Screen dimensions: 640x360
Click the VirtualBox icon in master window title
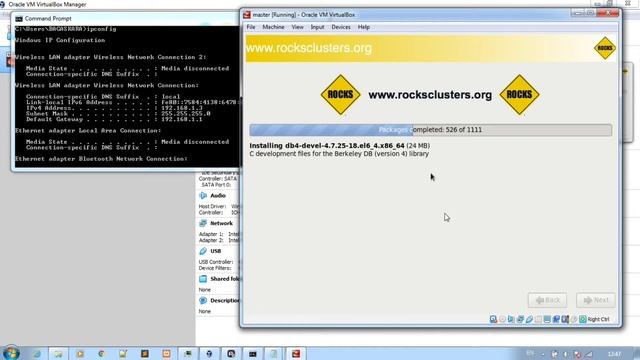pos(247,15)
